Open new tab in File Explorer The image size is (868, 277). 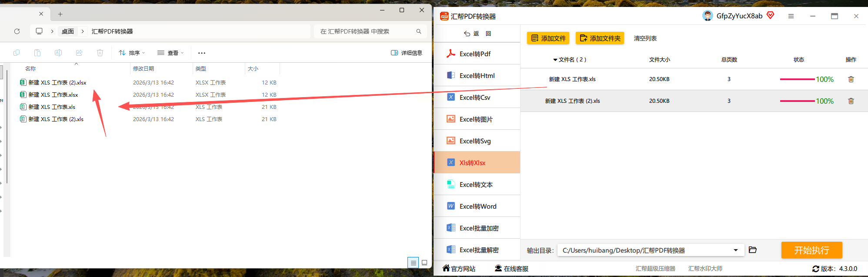[60, 14]
